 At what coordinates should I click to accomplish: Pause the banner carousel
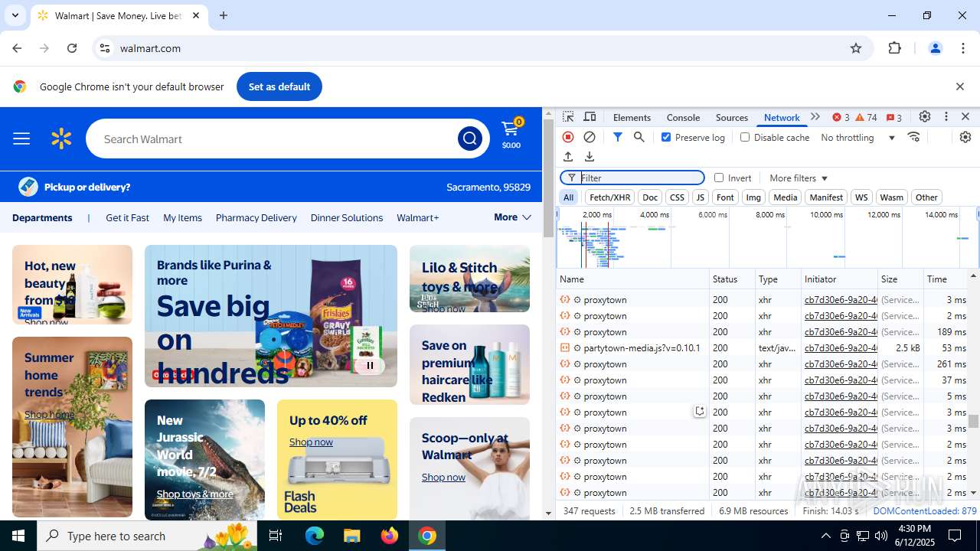pos(370,365)
